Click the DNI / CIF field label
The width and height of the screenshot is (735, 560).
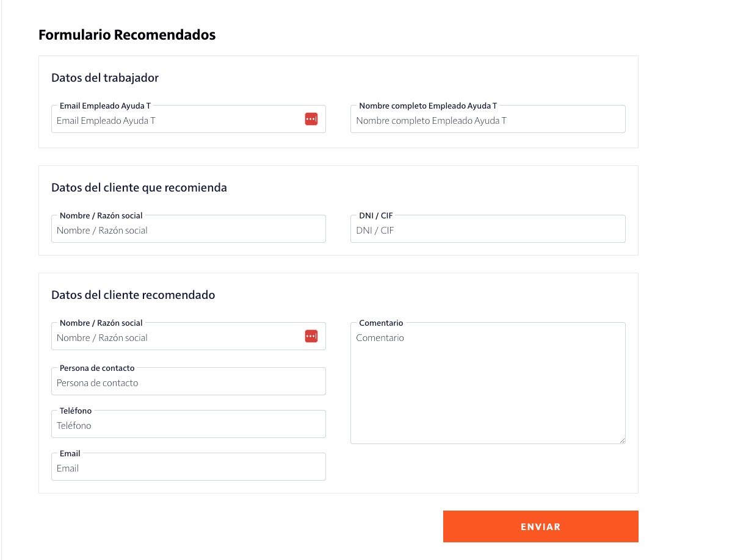(375, 215)
